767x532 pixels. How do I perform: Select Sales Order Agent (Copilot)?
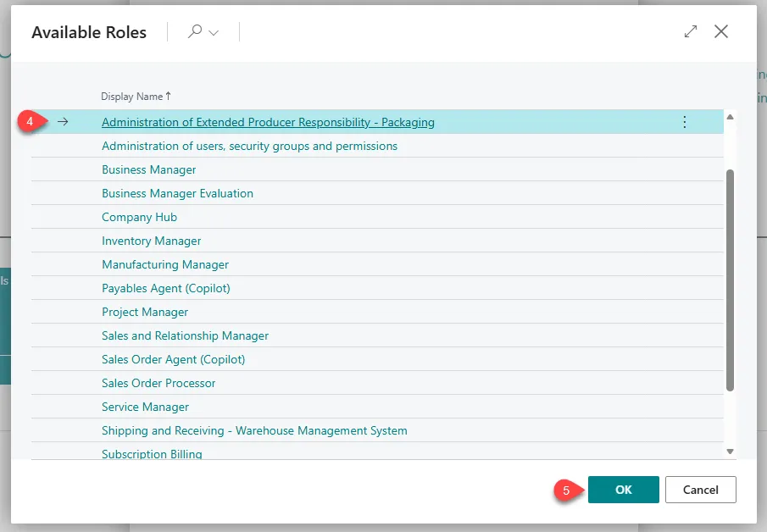tap(173, 359)
